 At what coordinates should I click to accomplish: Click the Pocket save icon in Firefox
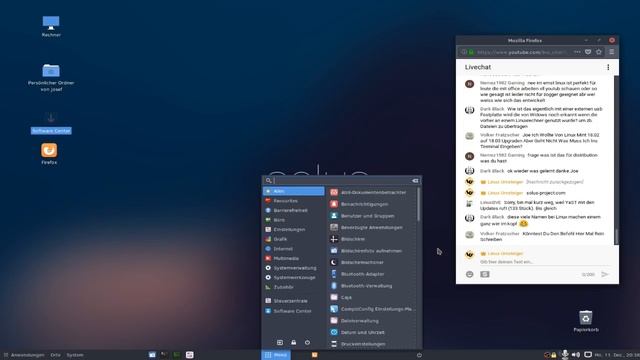pos(588,52)
